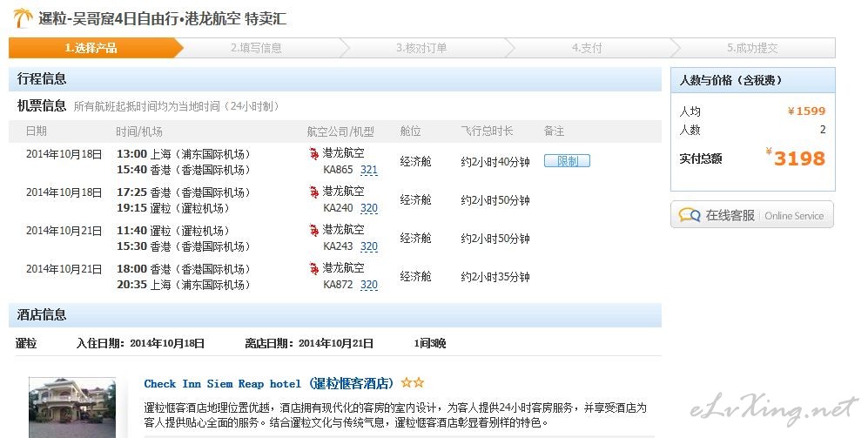Open aircraft type 320 link for KA243
The image size is (868, 438).
click(x=368, y=246)
